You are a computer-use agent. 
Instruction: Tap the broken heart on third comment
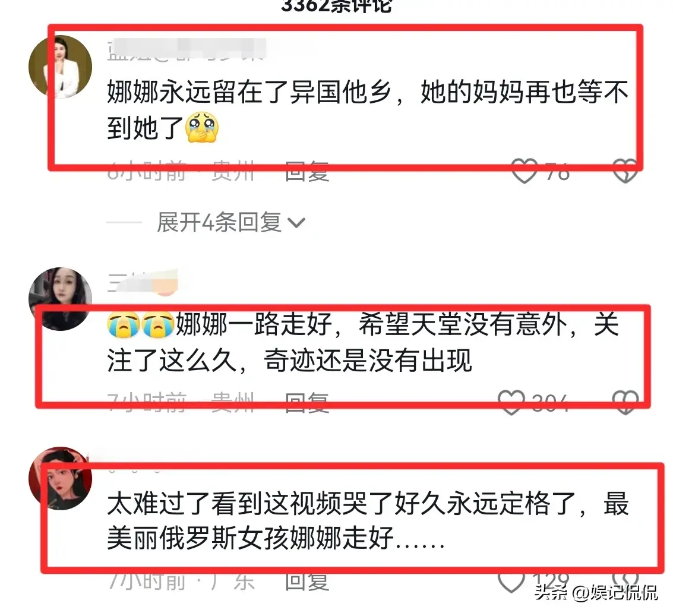tap(625, 579)
